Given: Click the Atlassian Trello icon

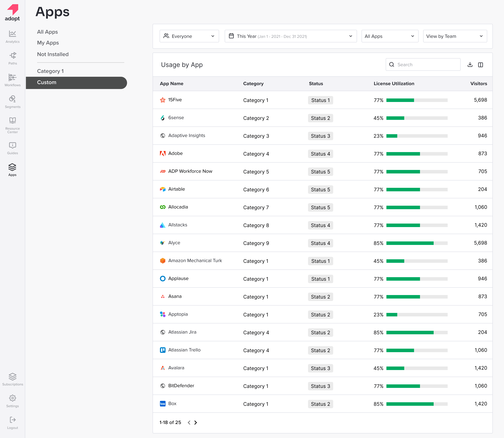Looking at the screenshot, I should [x=163, y=350].
